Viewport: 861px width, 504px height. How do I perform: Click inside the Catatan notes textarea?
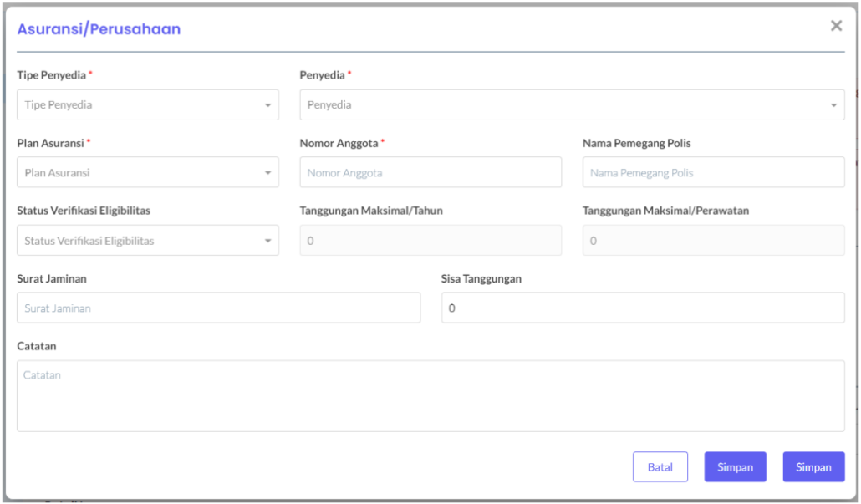430,395
